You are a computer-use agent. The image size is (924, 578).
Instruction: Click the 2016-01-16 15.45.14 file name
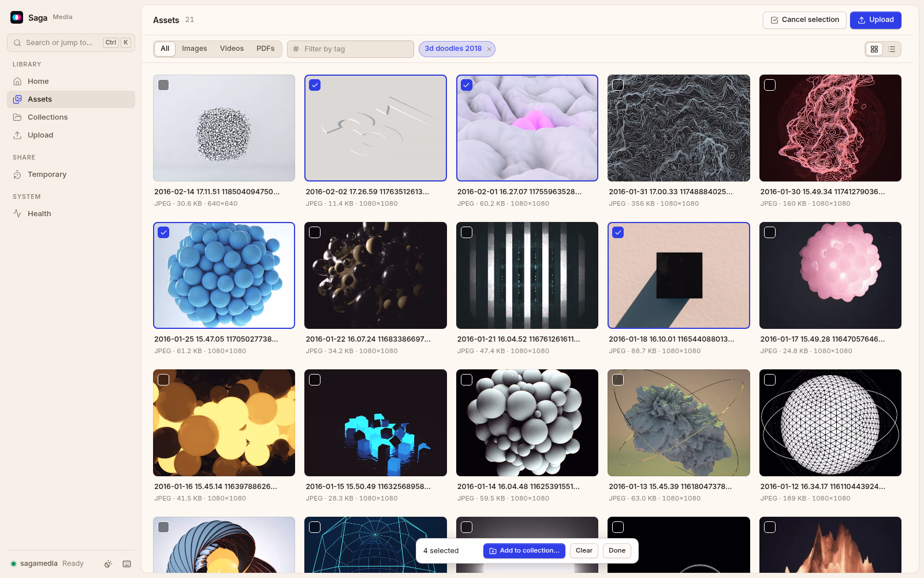(x=215, y=487)
